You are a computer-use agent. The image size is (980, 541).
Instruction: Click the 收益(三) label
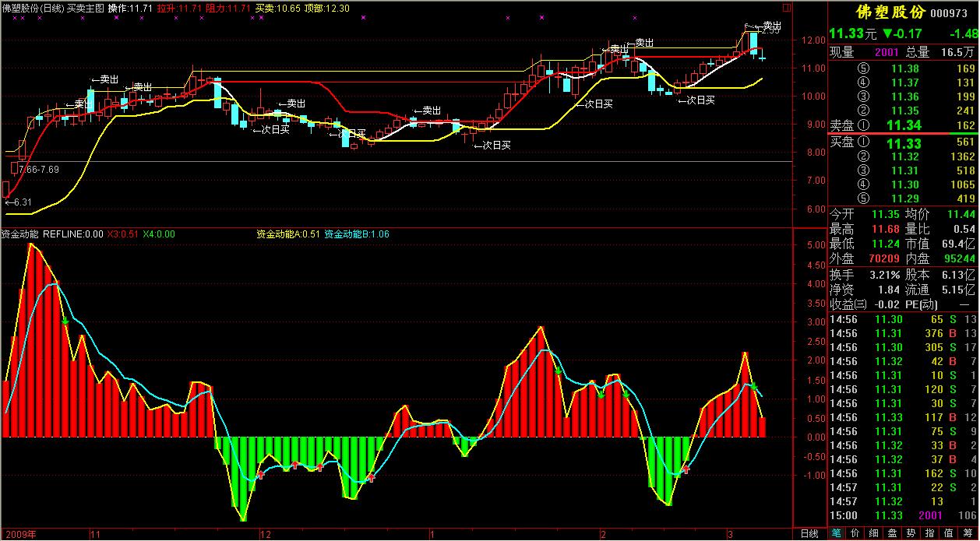pyautogui.click(x=848, y=304)
